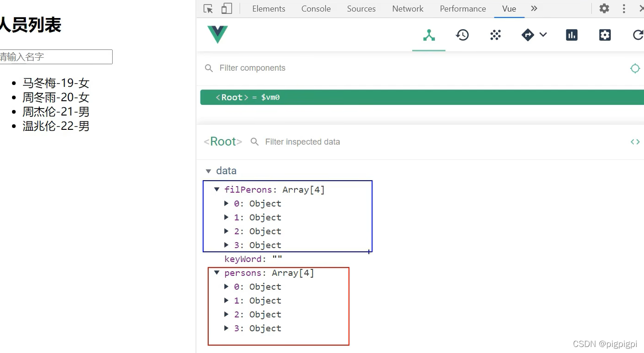
Task: Expand filPerons item 0 Object
Action: click(226, 203)
